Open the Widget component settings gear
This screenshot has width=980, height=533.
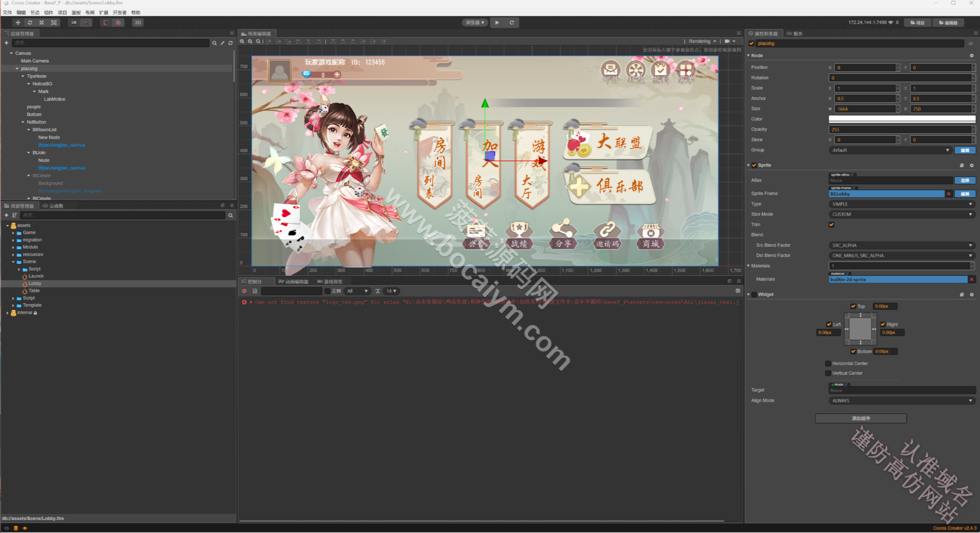point(972,295)
